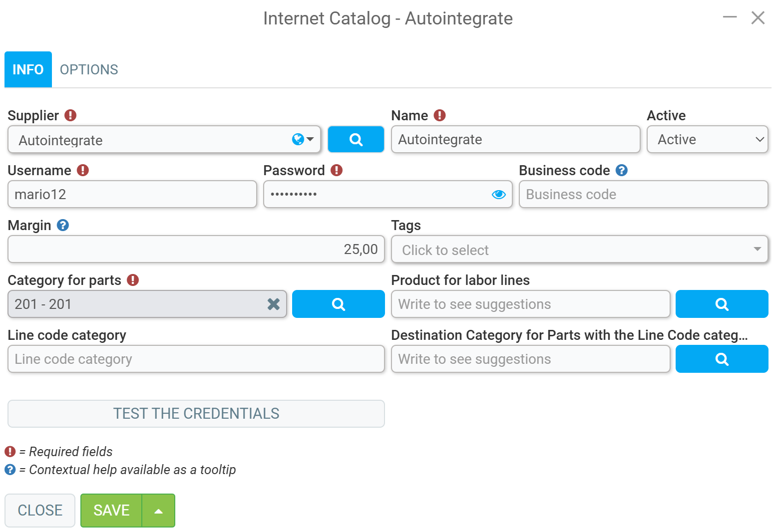
Task: Click required icon next to Name label
Action: [x=439, y=115]
